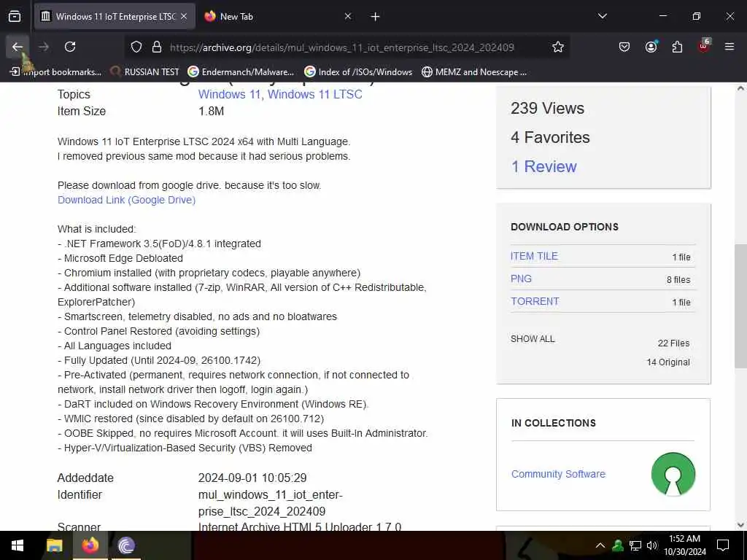
Task: Click the forward navigation arrow
Action: click(x=44, y=47)
